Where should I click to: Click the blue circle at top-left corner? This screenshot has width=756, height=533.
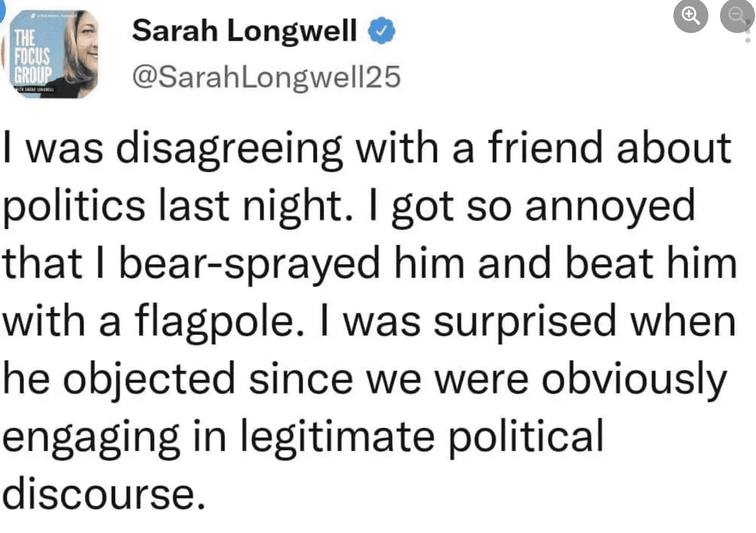tap(1, 10)
